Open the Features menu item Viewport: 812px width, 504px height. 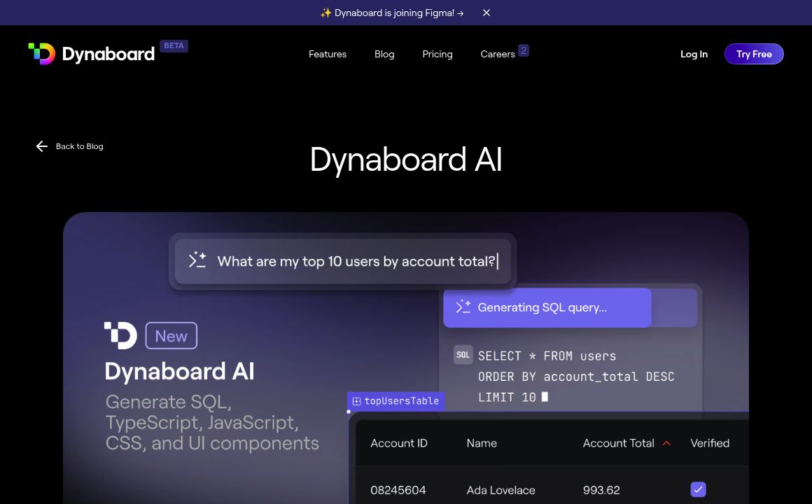coord(327,54)
